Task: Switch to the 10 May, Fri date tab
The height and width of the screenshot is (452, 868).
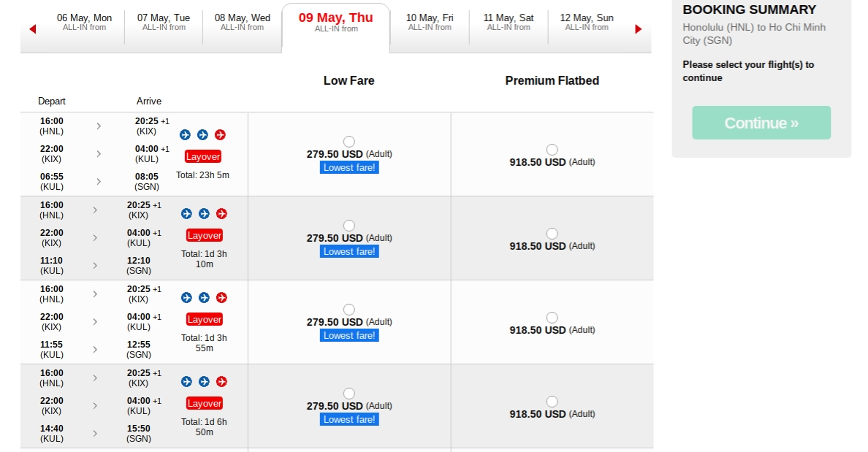Action: (x=430, y=23)
